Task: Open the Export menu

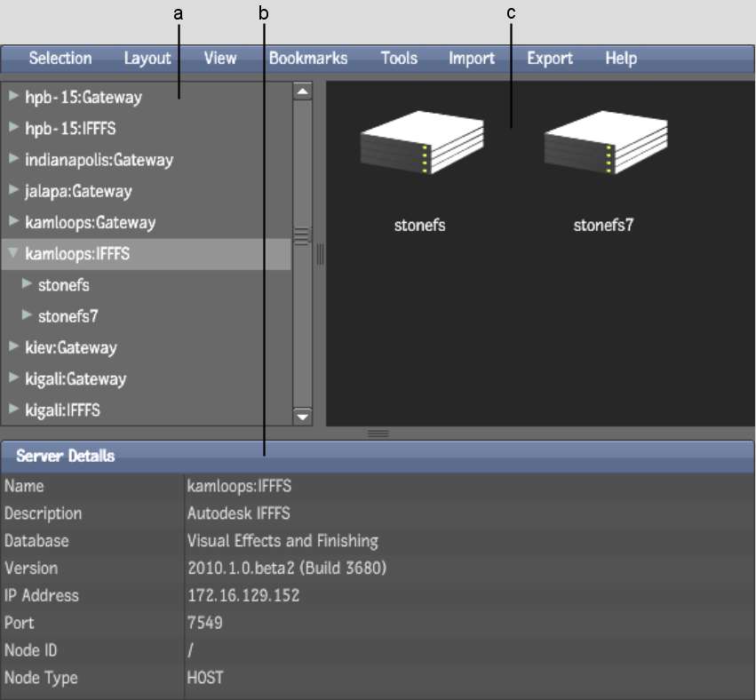Action: (550, 59)
